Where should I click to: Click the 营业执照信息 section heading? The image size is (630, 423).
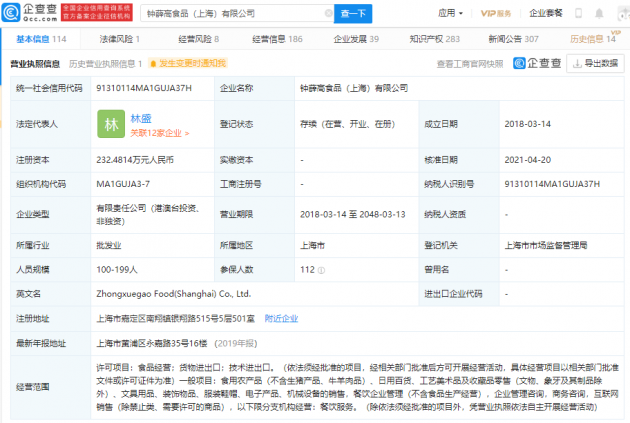pyautogui.click(x=35, y=63)
